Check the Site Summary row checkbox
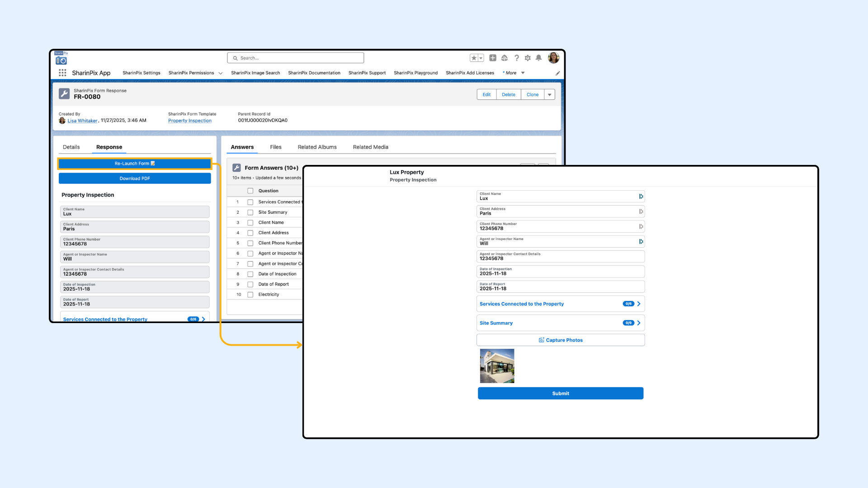Screen dimensions: 868x488 tap(250, 212)
